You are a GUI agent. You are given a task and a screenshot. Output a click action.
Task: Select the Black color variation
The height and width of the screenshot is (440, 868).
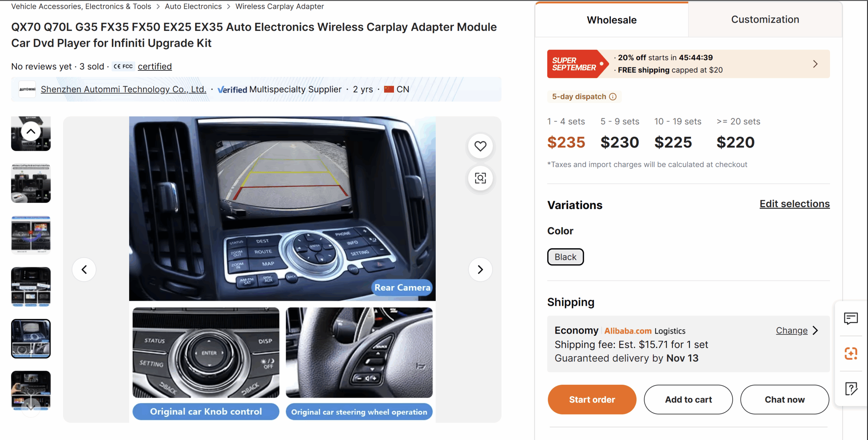pos(565,257)
